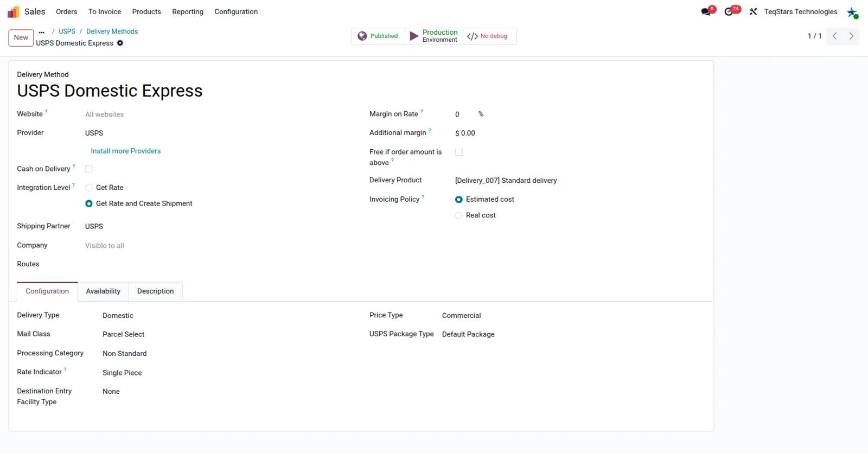
Task: Open the chat messages icon
Action: point(706,11)
